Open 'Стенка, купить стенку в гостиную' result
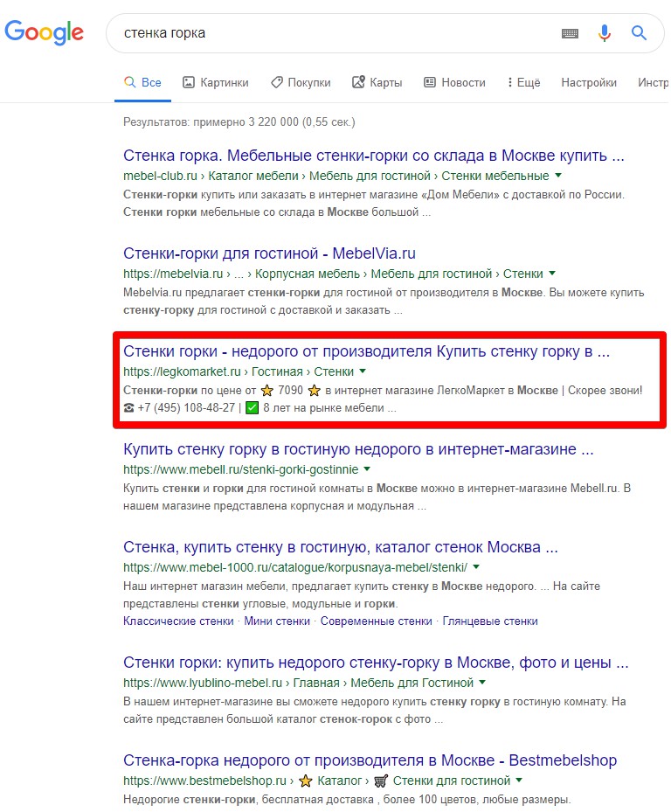 340,547
